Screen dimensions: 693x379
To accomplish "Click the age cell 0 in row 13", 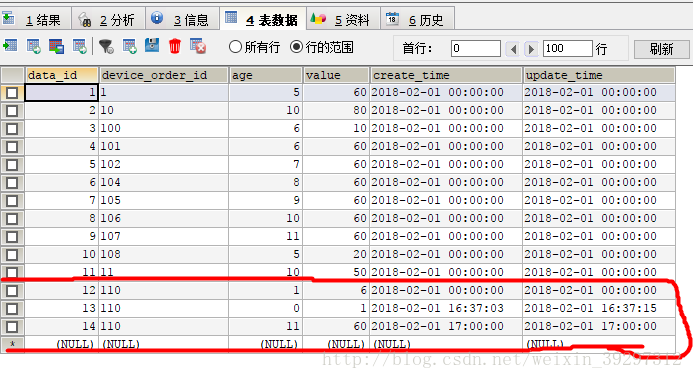I will pos(266,308).
